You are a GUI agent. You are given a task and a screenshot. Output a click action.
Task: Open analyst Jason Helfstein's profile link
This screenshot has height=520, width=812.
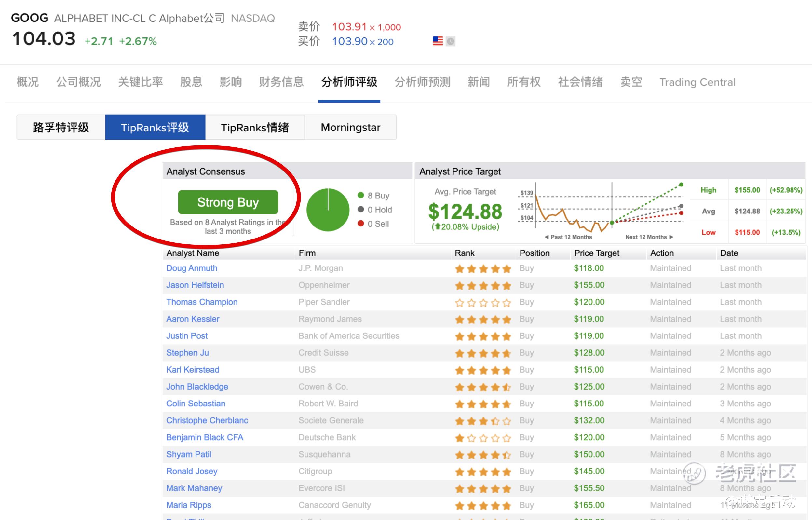pyautogui.click(x=195, y=285)
